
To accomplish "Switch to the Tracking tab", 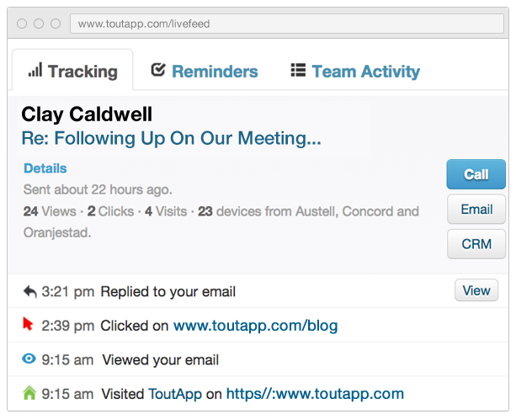I will click(x=72, y=70).
